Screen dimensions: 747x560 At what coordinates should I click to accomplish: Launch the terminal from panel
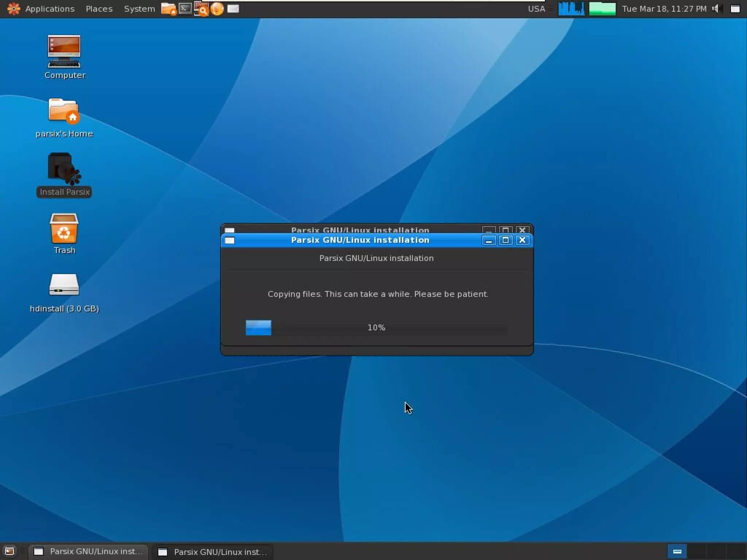(x=185, y=8)
